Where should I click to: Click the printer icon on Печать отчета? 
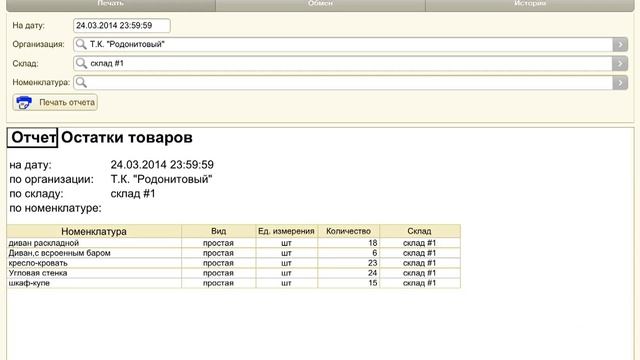(24, 102)
